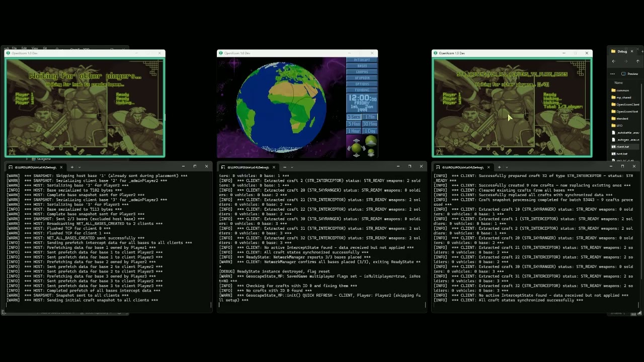Close the tab in middle terminal window

(274, 167)
